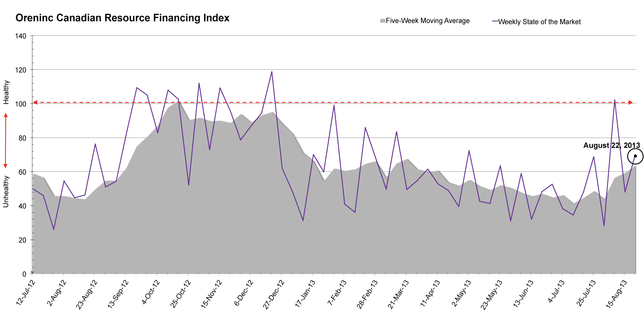Click the purple Weekly State legend line marker
Screen dimensions: 644x327
(x=495, y=21)
